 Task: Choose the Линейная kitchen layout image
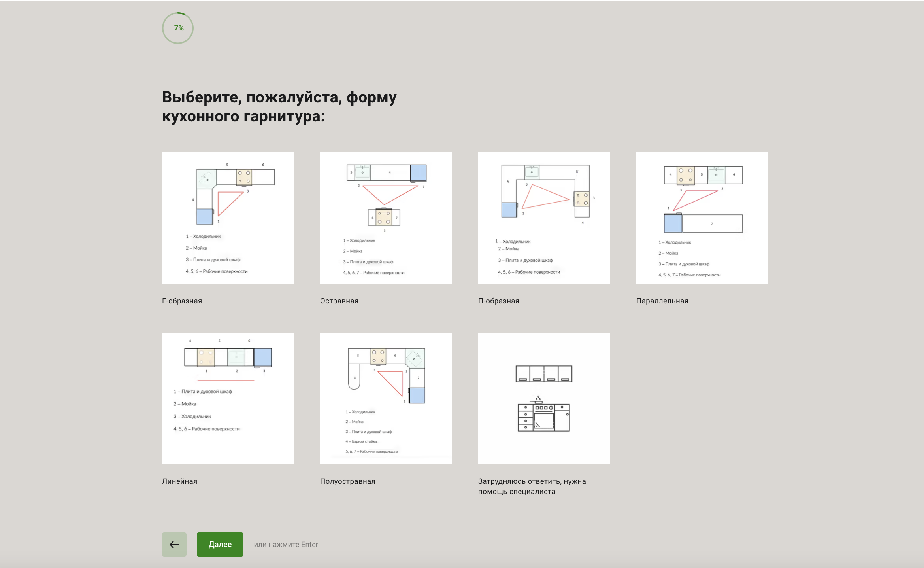coord(228,398)
